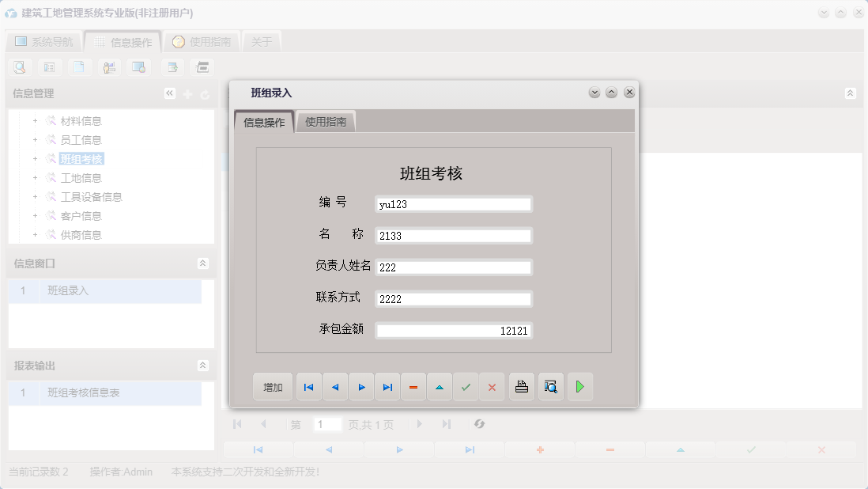Click the record list toolbar icon
Viewport: 868px width, 489px height.
(x=49, y=66)
